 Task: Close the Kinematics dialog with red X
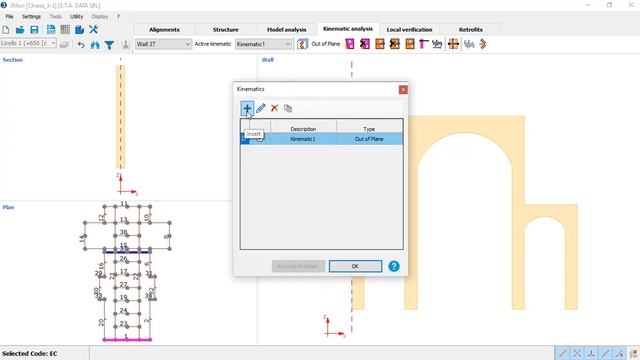(x=403, y=89)
